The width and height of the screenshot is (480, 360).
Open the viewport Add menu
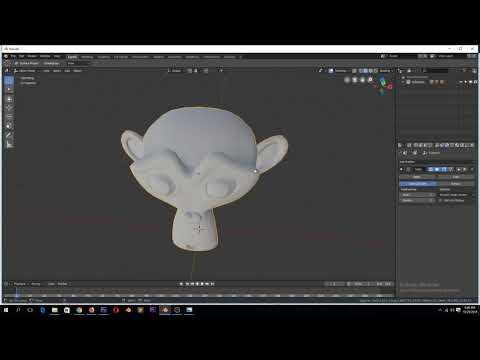point(67,71)
